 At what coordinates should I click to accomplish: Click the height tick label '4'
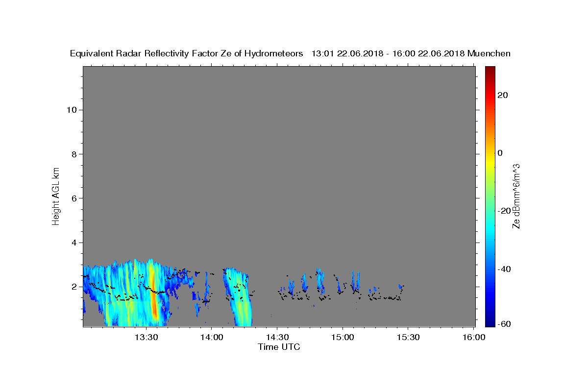pyautogui.click(x=74, y=243)
